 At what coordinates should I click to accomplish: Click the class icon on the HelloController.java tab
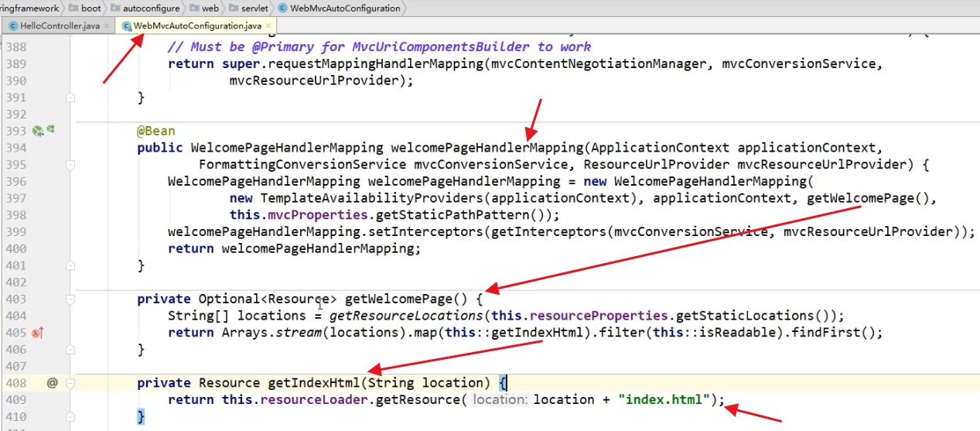(12, 26)
